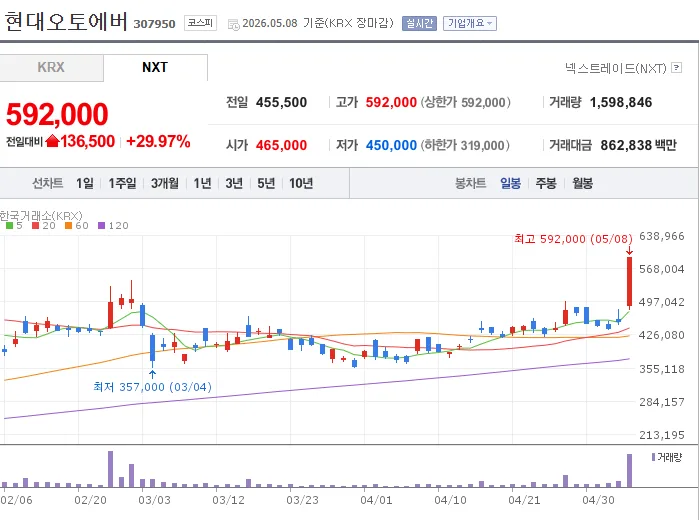Click the 하한가 319,000 text
Viewport: 699px width, 520px height.
(465, 145)
